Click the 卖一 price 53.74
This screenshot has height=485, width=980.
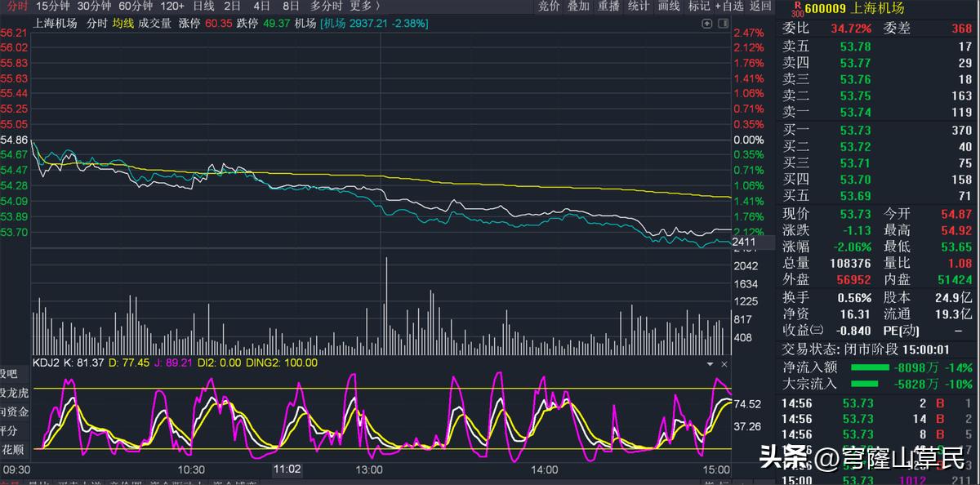tap(855, 113)
